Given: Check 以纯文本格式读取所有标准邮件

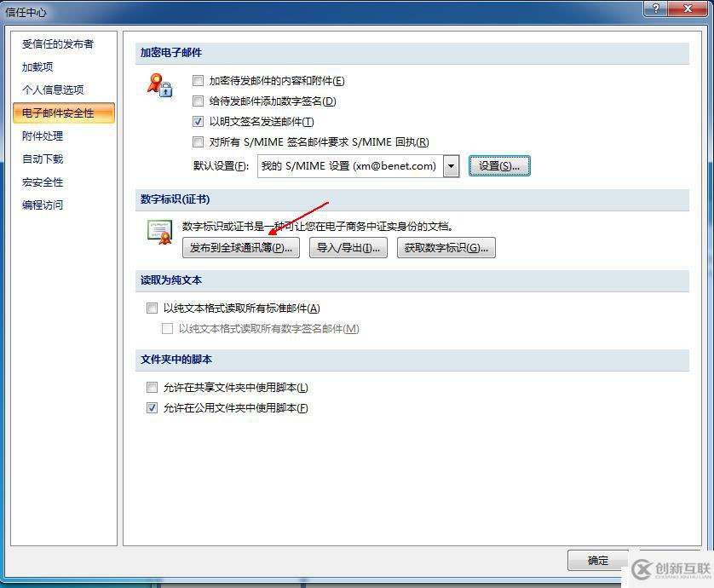Looking at the screenshot, I should click(152, 308).
